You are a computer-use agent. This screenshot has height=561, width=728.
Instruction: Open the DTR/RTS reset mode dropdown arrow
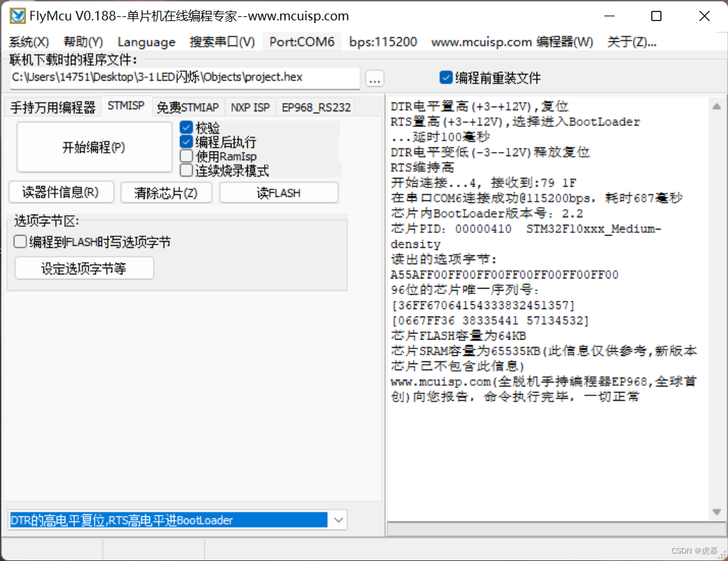(338, 520)
